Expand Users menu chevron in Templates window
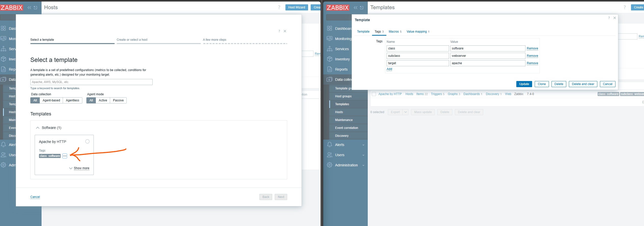This screenshot has width=644, height=226. click(363, 155)
